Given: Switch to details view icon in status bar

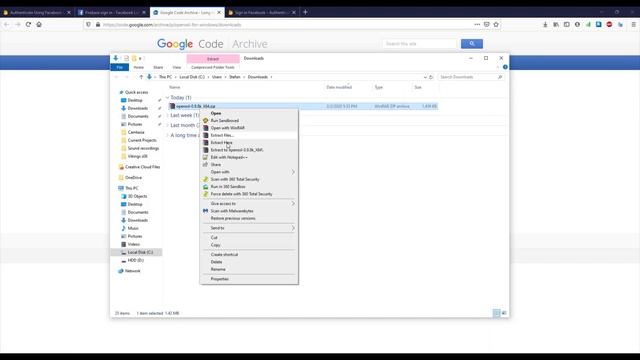Looking at the screenshot, I should (496, 313).
